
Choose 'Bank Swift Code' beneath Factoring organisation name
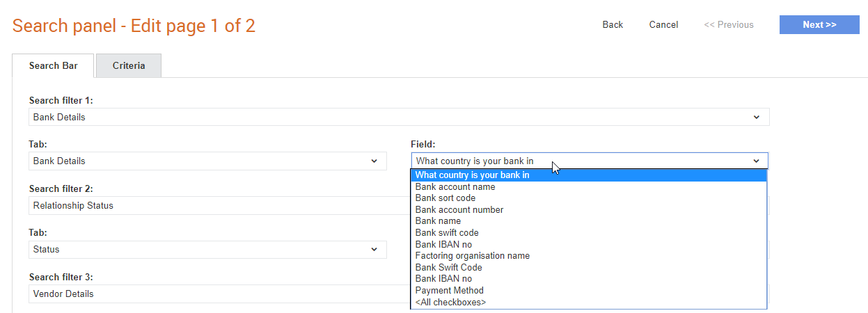pos(589,267)
